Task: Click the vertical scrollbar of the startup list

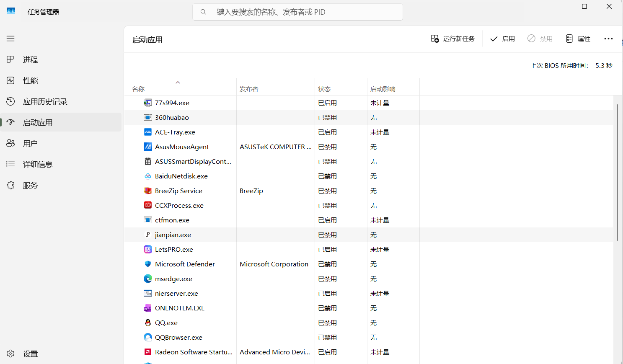Action: point(617,173)
